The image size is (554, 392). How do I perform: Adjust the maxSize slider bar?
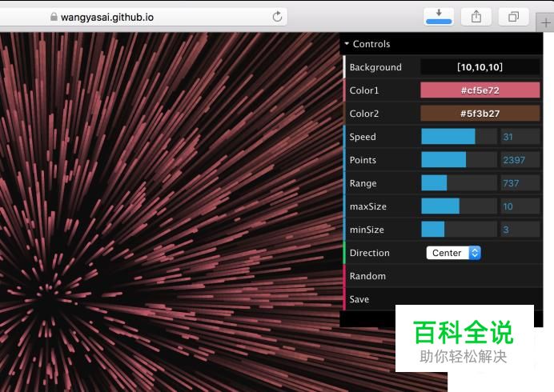(459, 206)
